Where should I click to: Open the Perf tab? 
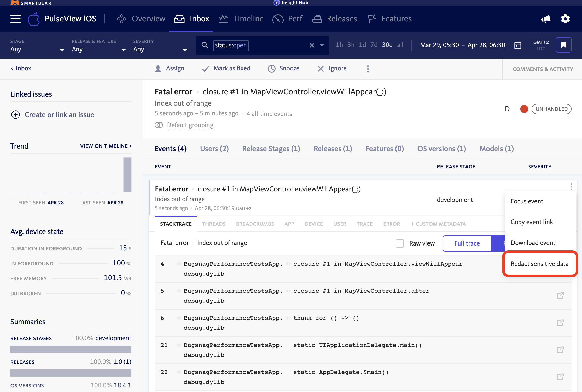287,19
